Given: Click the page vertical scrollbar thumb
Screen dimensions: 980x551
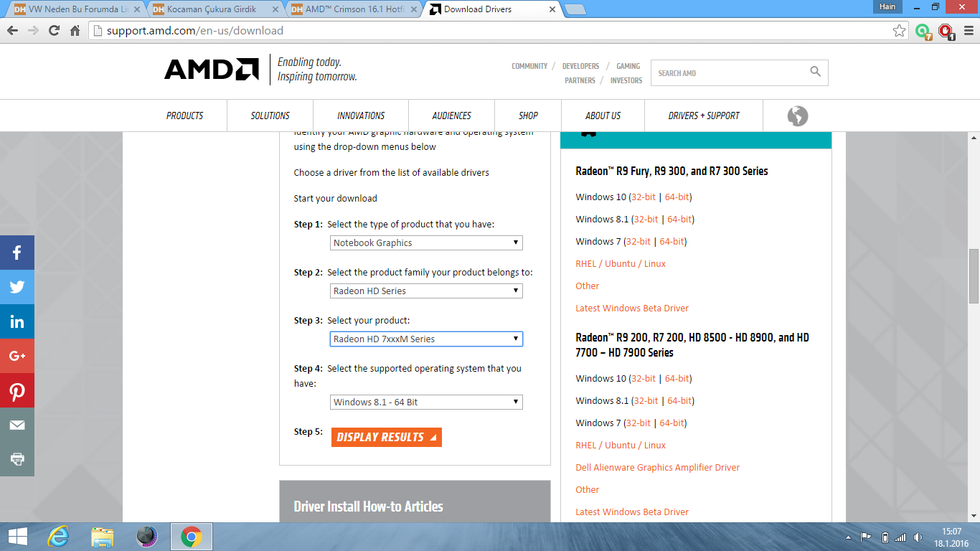Looking at the screenshot, I should [x=974, y=276].
